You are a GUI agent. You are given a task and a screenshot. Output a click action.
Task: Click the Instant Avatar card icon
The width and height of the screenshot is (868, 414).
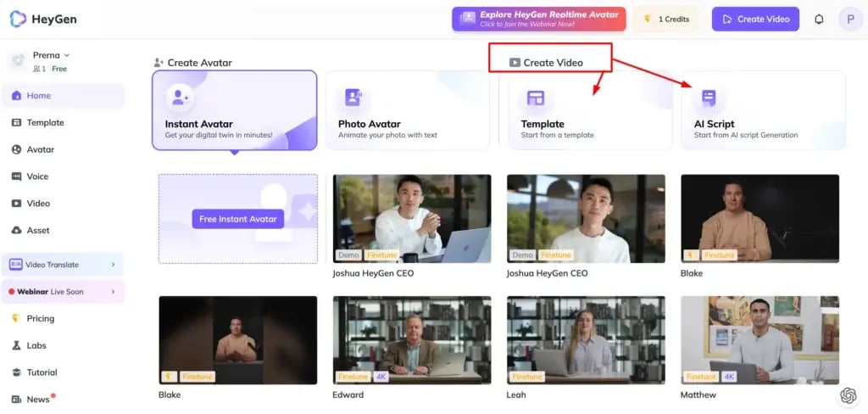point(180,98)
